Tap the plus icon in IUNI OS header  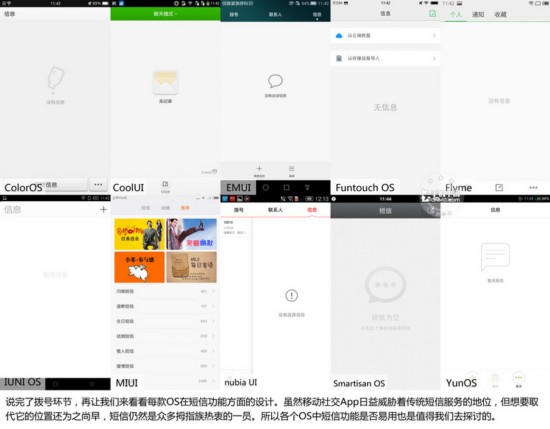pyautogui.click(x=103, y=209)
